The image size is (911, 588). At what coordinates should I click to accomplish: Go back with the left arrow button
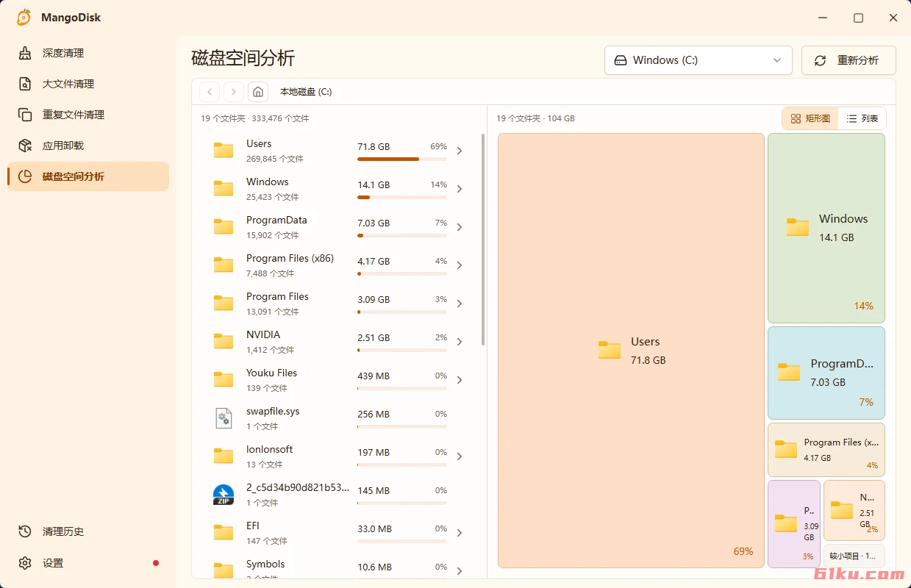click(x=210, y=92)
